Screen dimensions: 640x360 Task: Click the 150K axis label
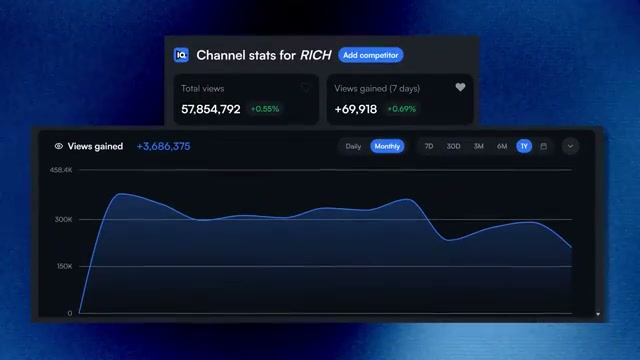pyautogui.click(x=64, y=266)
